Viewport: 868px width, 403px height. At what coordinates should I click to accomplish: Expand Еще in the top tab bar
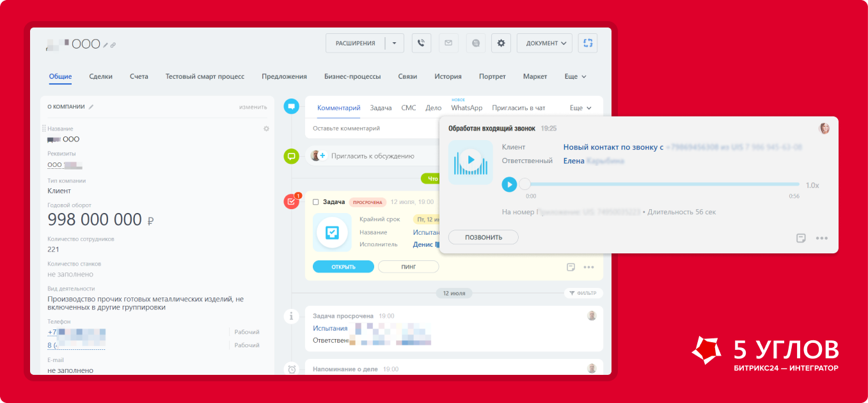pyautogui.click(x=575, y=77)
